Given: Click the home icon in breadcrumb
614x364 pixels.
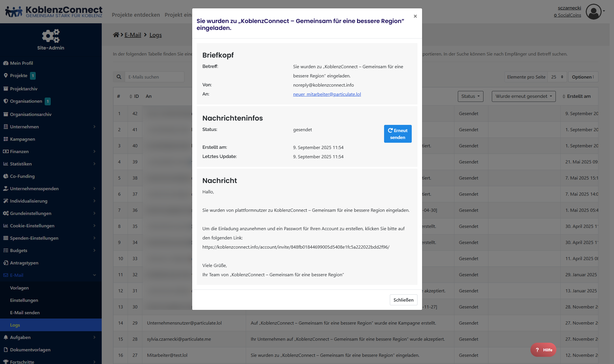Looking at the screenshot, I should 116,35.
